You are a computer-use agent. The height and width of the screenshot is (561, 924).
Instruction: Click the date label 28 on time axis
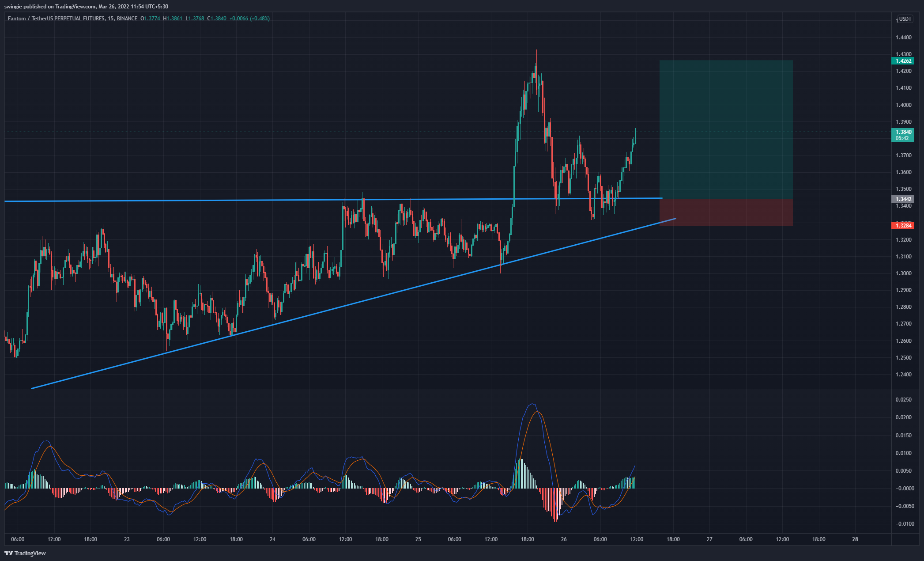855,539
